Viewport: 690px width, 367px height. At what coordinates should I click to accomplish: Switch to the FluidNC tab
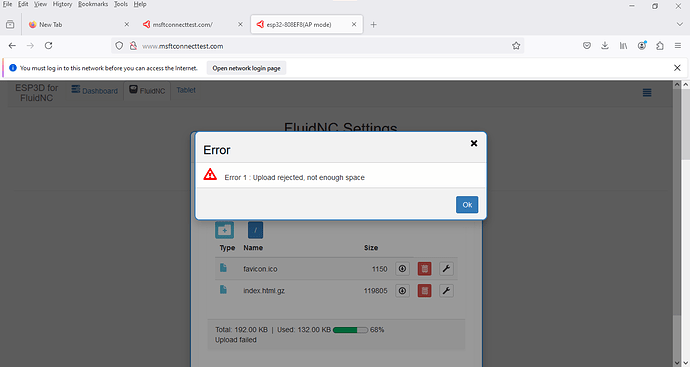[x=147, y=91]
